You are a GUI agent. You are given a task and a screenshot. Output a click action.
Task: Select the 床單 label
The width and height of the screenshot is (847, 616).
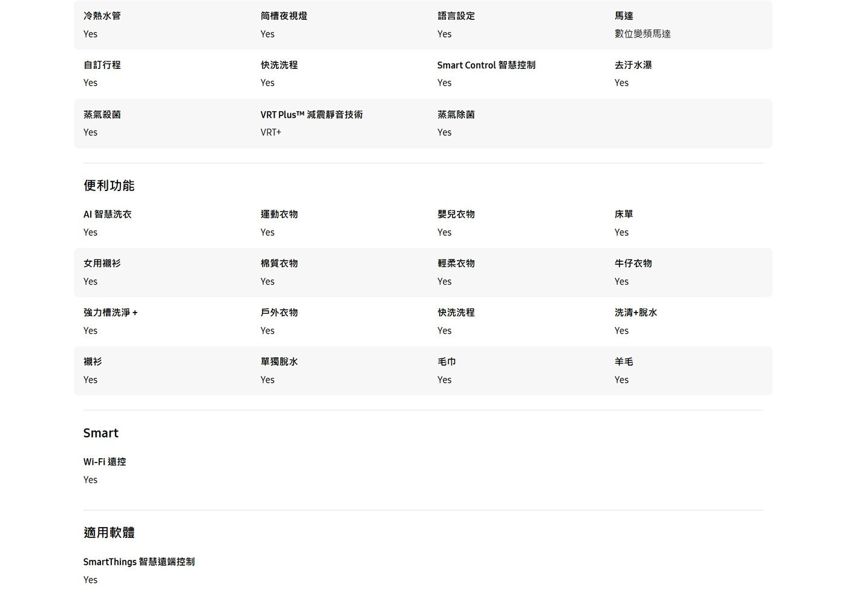pos(624,214)
